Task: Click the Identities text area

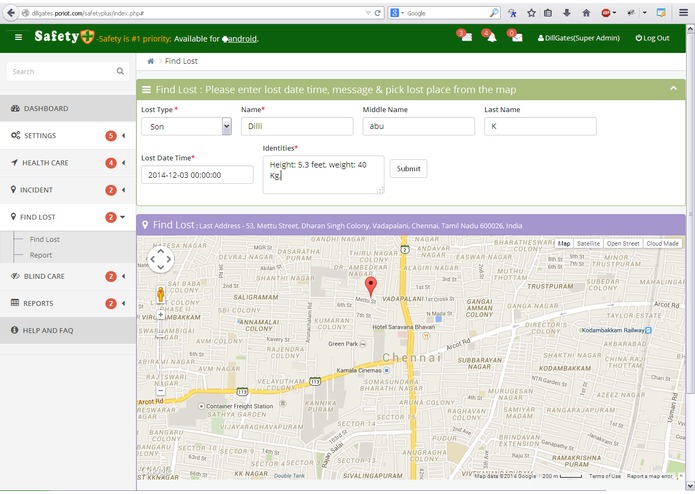Action: tap(323, 174)
